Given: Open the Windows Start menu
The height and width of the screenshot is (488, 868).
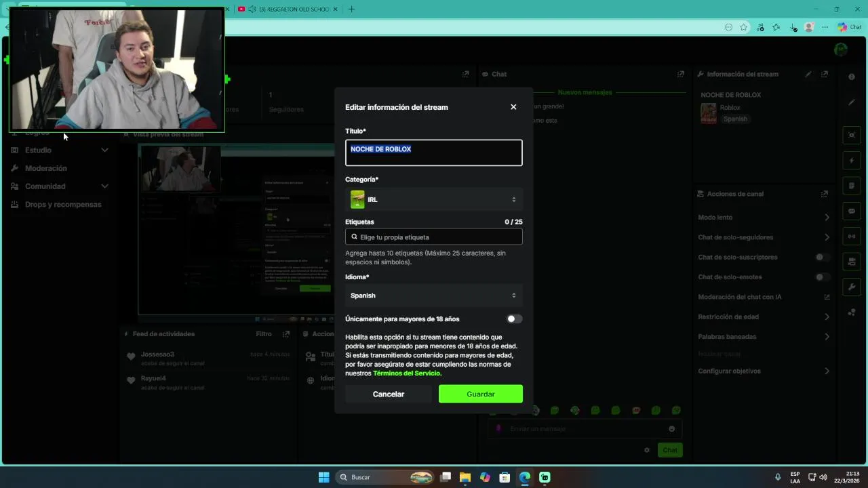Looking at the screenshot, I should [324, 477].
